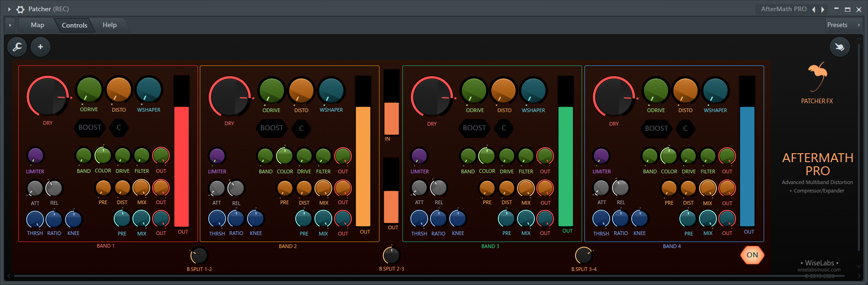Click the eraser icon at top right
Viewport: 868px width, 285px height.
[840, 47]
